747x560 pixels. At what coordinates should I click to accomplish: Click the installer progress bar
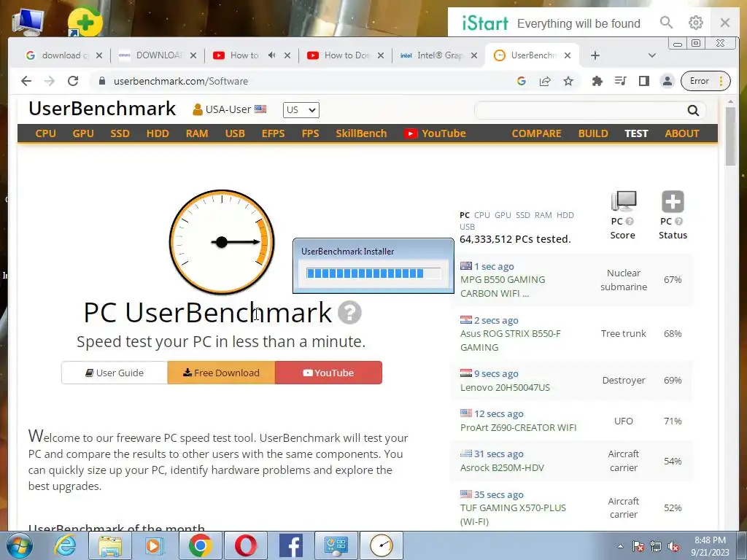373,273
